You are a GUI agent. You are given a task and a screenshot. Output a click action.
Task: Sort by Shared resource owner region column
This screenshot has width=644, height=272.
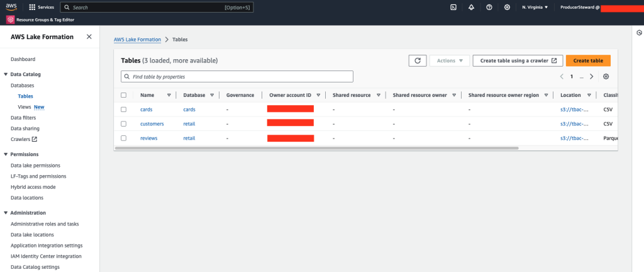point(547,95)
